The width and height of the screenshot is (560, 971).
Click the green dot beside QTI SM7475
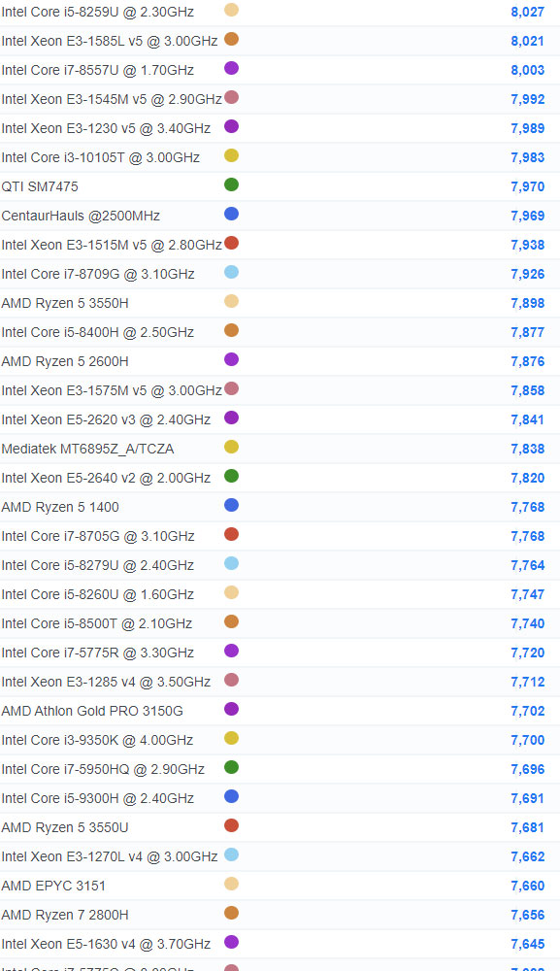[231, 184]
